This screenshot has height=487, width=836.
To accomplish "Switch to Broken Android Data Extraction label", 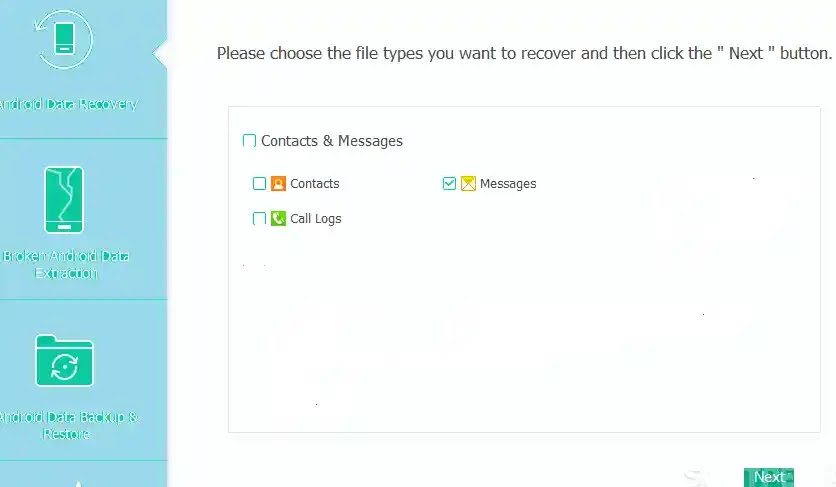I will pos(66,264).
